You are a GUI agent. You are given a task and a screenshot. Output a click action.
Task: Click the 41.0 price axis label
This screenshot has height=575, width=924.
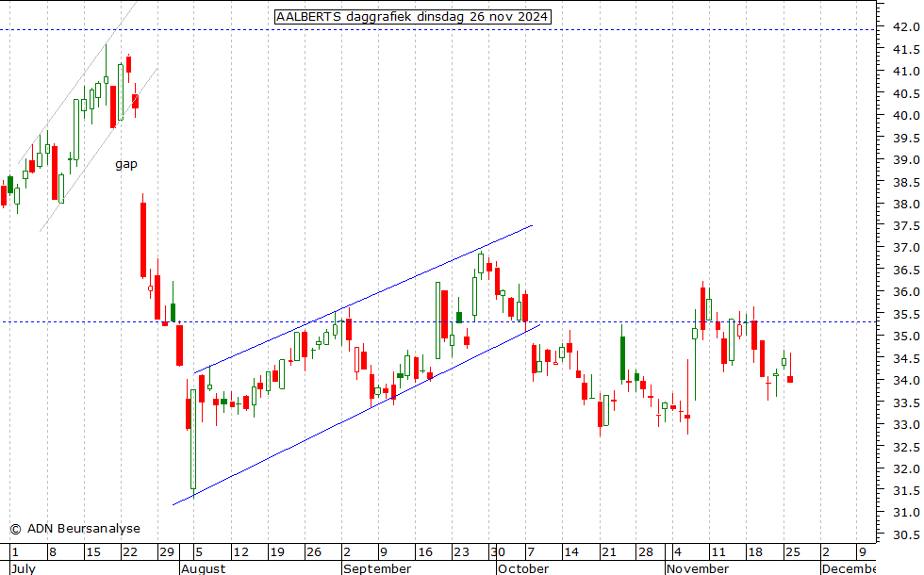point(906,72)
